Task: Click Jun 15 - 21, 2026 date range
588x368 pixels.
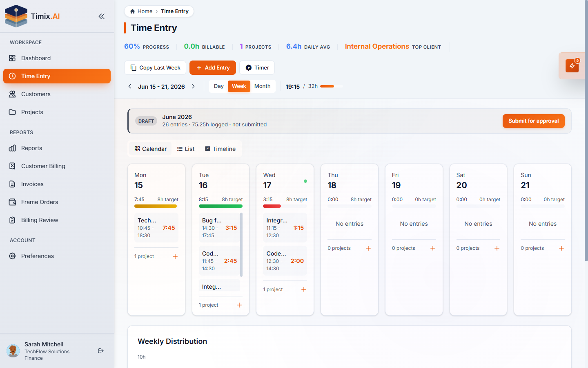Action: coord(161,87)
